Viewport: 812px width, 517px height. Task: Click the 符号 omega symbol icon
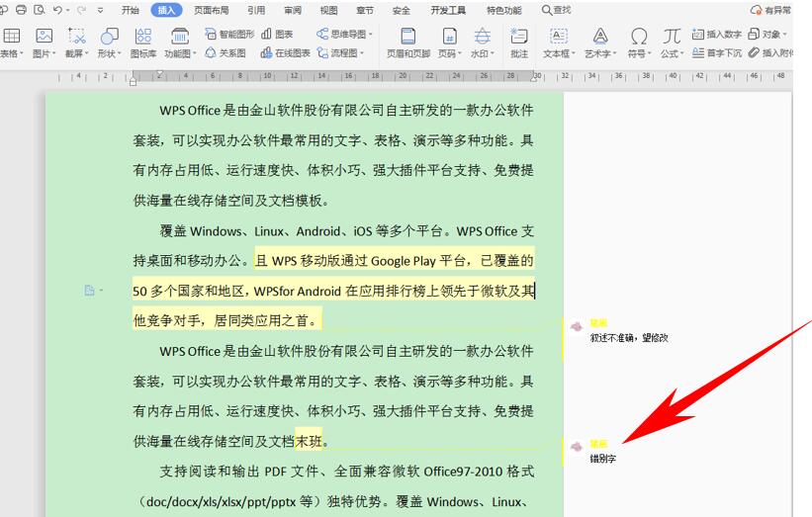coord(639,36)
